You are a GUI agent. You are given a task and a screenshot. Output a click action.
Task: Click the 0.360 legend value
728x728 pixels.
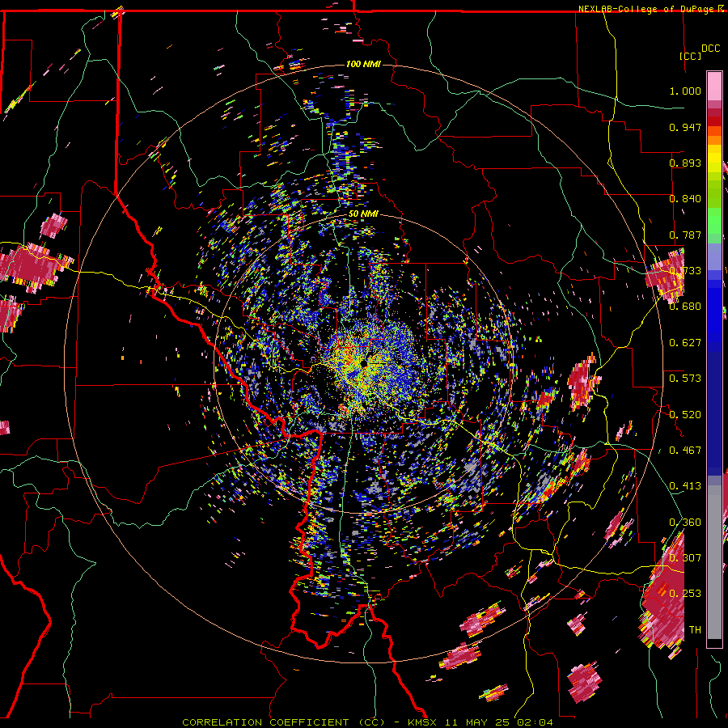pyautogui.click(x=685, y=522)
